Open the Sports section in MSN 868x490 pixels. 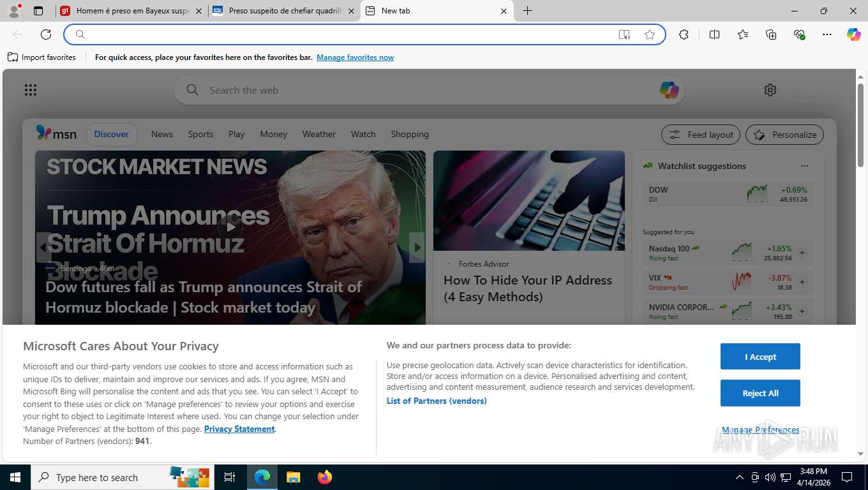200,134
